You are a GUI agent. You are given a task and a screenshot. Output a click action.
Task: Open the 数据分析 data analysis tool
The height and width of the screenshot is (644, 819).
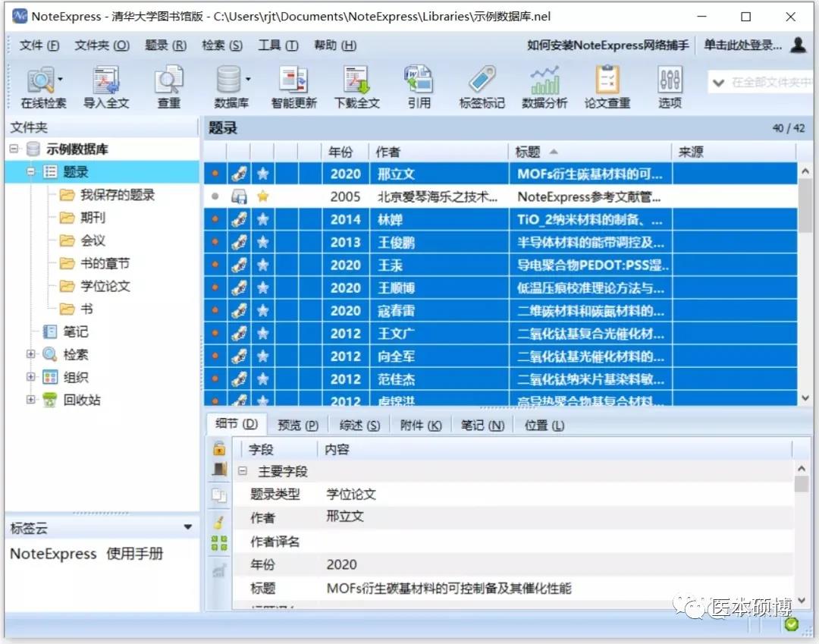(x=544, y=86)
